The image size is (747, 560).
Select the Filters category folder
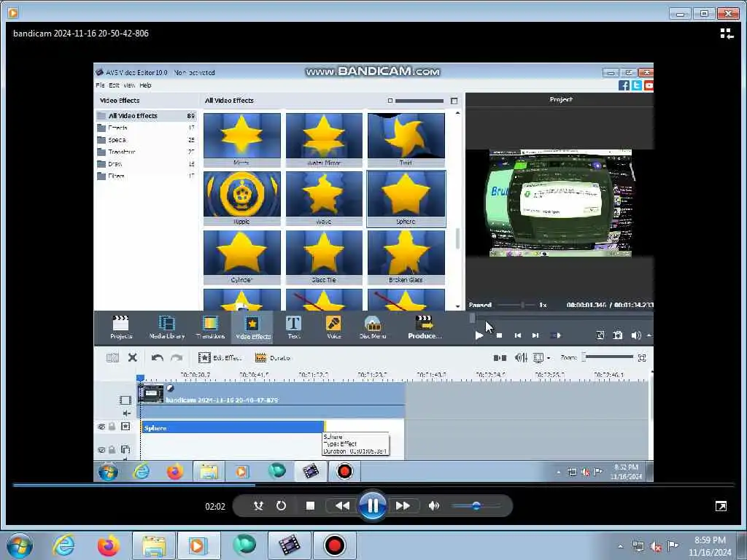(146, 176)
